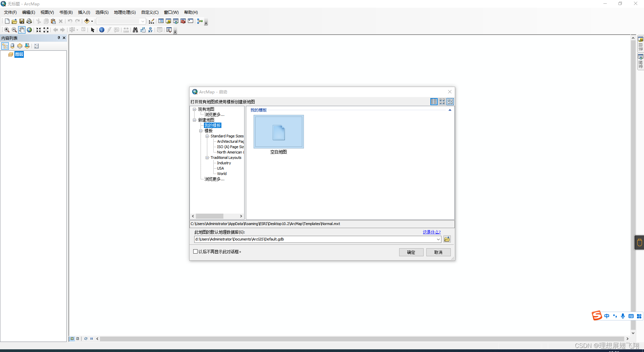Open the 自定义(C) menu

(x=150, y=12)
